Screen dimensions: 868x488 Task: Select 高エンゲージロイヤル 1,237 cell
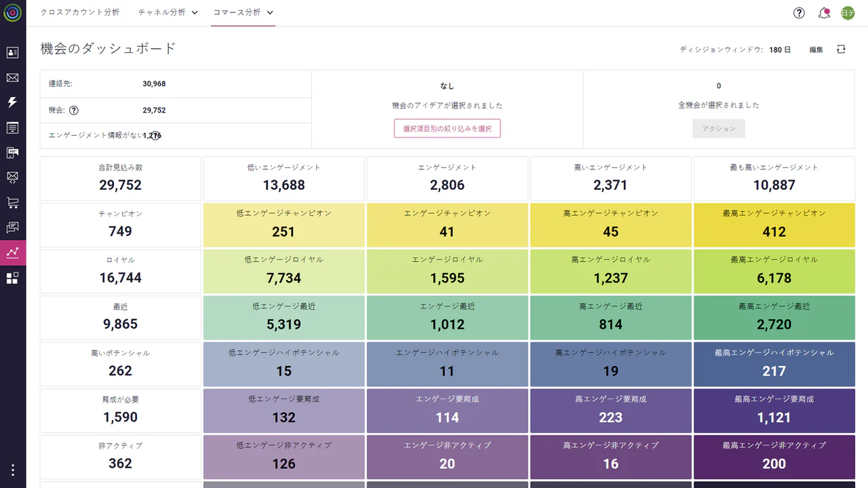(611, 271)
